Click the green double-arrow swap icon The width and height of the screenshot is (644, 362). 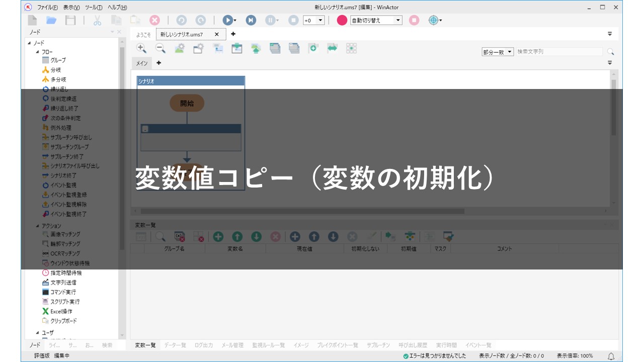[x=332, y=48]
